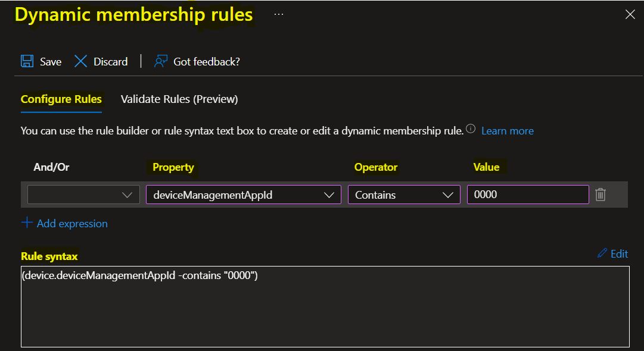The width and height of the screenshot is (644, 351).
Task: Open the And/Or dropdown
Action: click(83, 195)
